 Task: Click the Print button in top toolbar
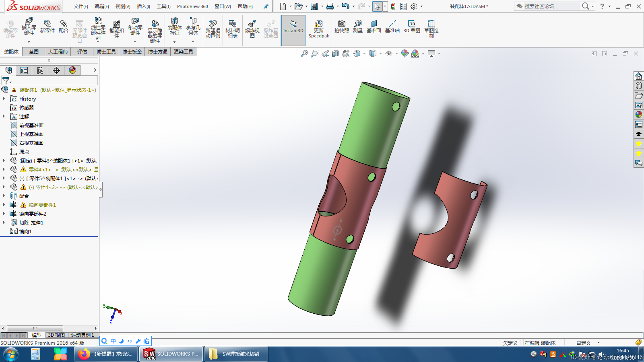(x=330, y=6)
